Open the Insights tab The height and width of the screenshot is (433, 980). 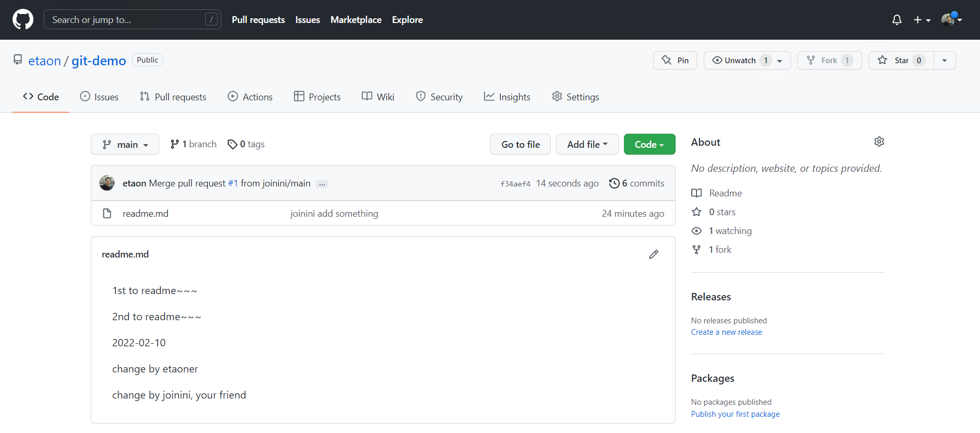coord(507,97)
